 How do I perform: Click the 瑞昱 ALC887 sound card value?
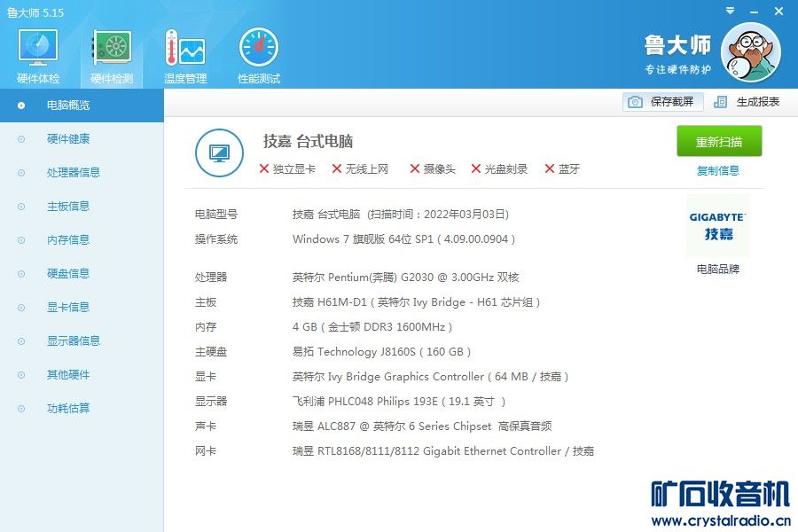click(x=422, y=426)
